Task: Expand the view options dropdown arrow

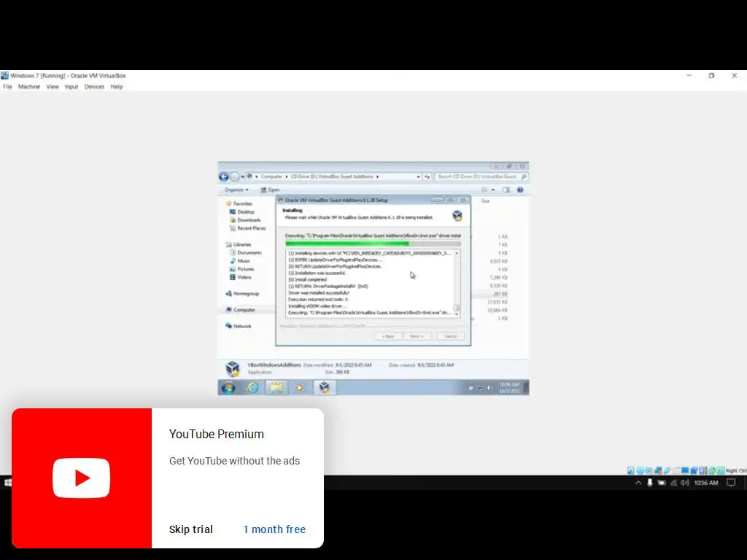Action: pyautogui.click(x=493, y=190)
